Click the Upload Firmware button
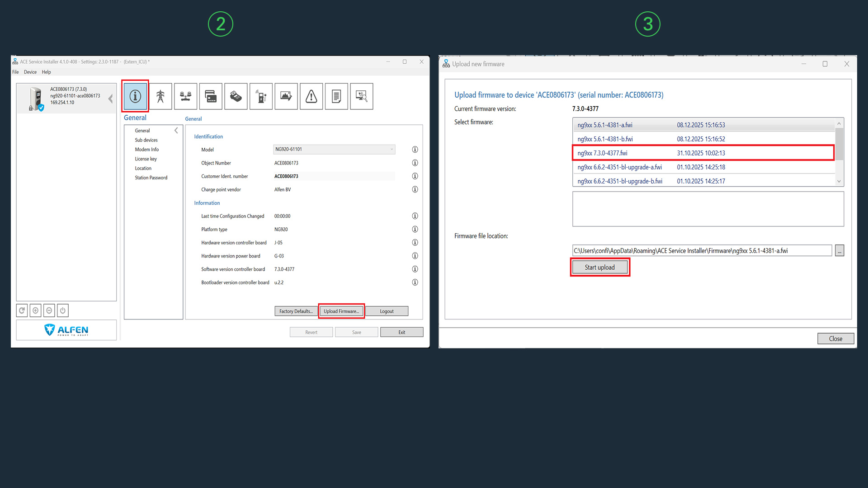 pos(341,311)
